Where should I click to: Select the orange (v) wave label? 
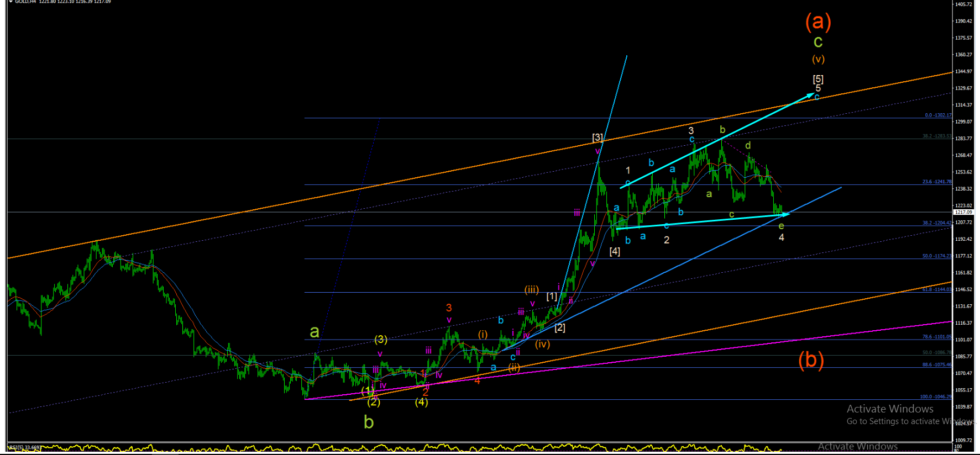pyautogui.click(x=818, y=59)
